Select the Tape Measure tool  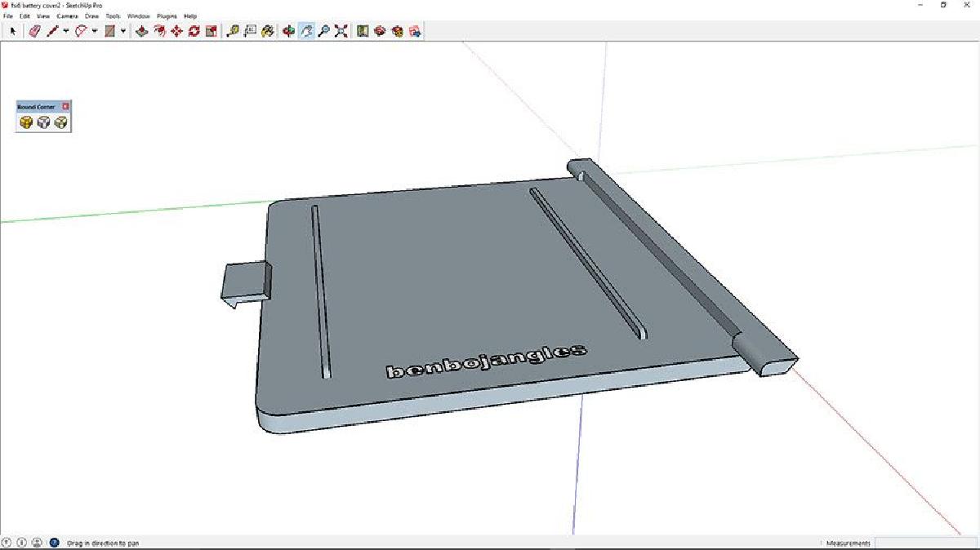click(232, 31)
